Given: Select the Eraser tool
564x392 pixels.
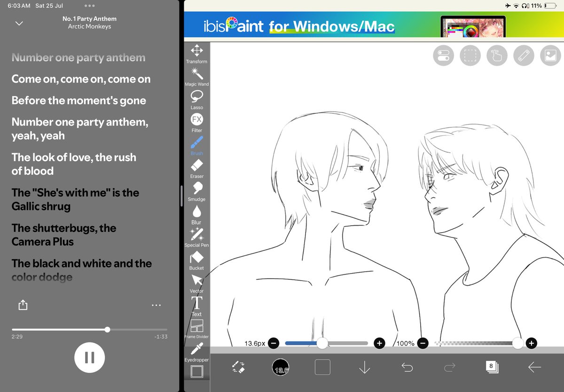Looking at the screenshot, I should click(196, 169).
